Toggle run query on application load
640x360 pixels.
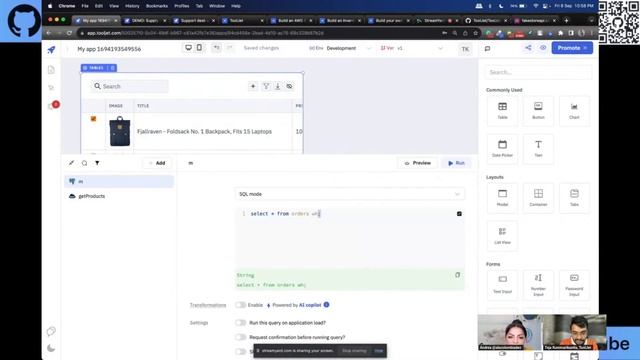(240, 322)
